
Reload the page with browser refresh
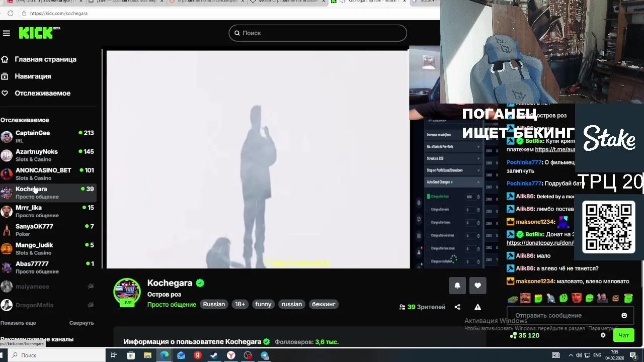coord(10,14)
